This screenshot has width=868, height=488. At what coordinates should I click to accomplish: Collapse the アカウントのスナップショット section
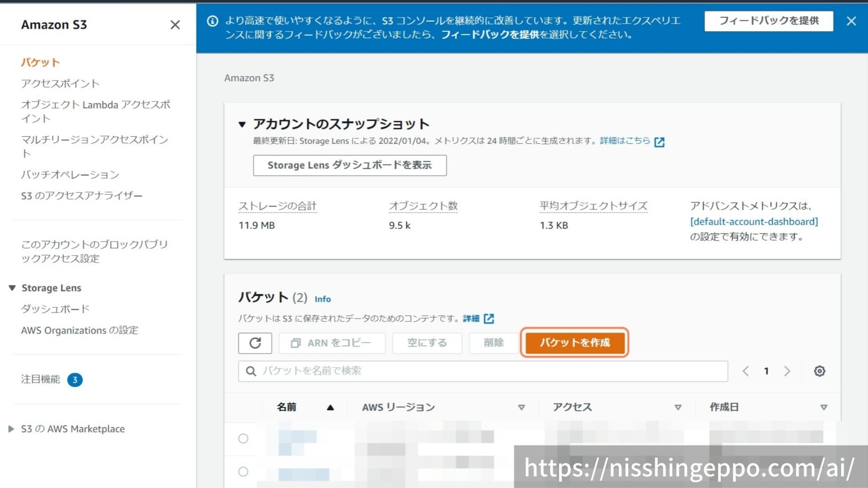click(242, 124)
